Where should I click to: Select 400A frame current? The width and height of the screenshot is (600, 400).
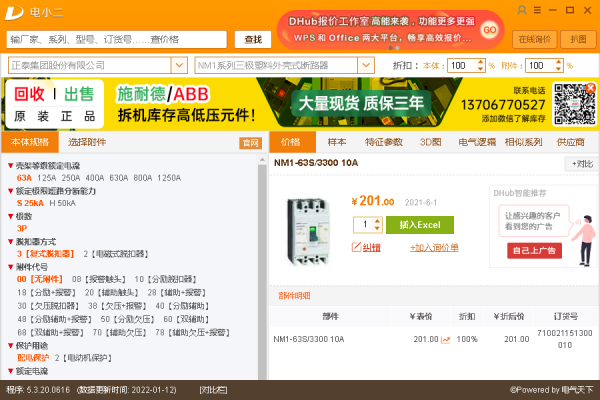click(x=95, y=178)
